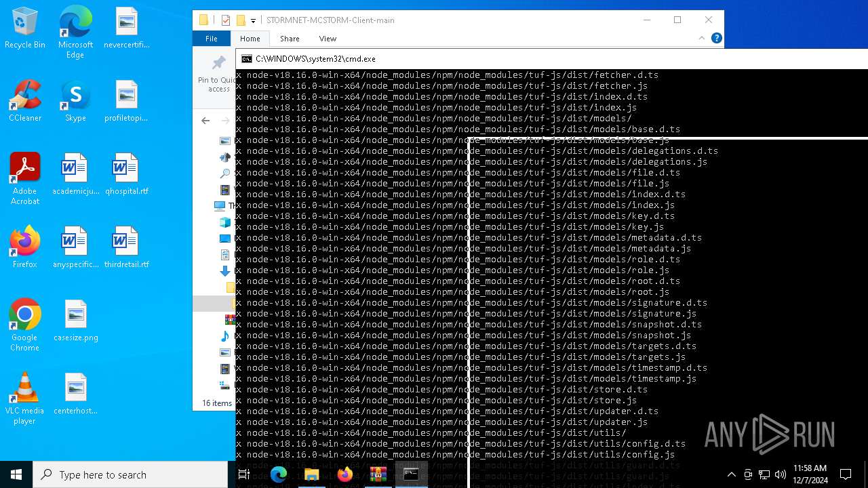Select the anyspecific... Word document
This screenshot has height=488, width=868.
75,247
